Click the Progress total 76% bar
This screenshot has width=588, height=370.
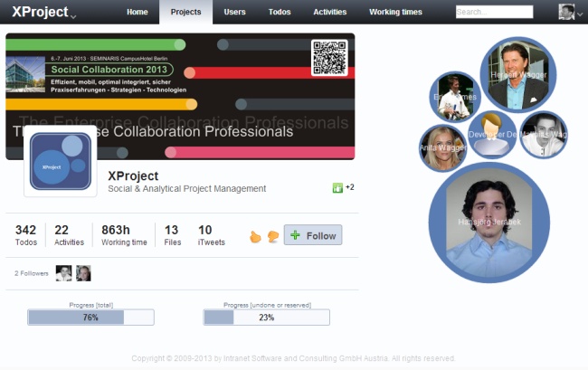pyautogui.click(x=90, y=318)
